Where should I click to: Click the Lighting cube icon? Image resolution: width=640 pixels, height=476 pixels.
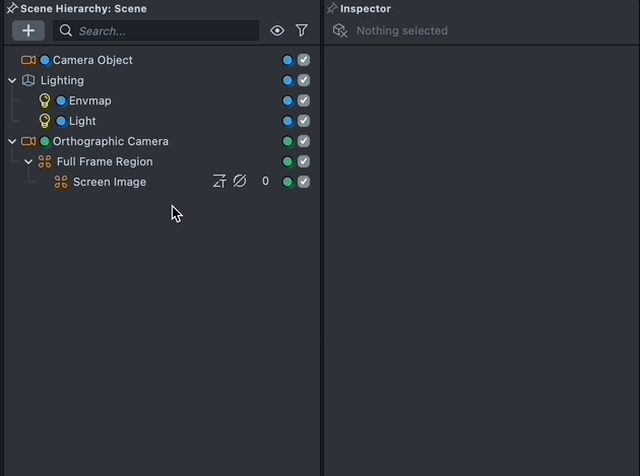pos(28,80)
